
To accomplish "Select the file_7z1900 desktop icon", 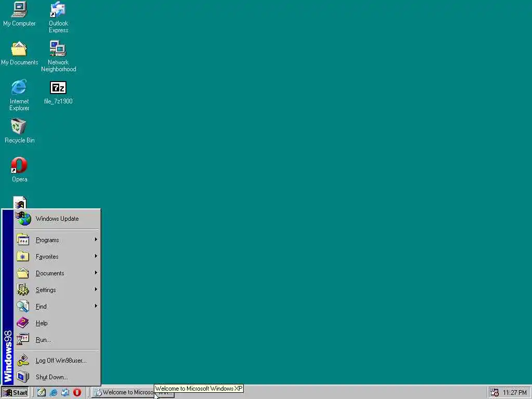I will [x=58, y=92].
